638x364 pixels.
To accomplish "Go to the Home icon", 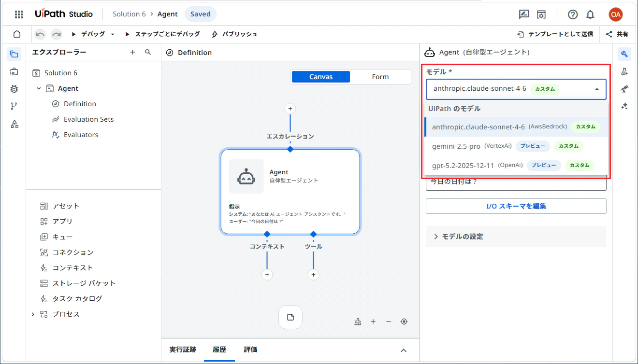I will coord(17,34).
